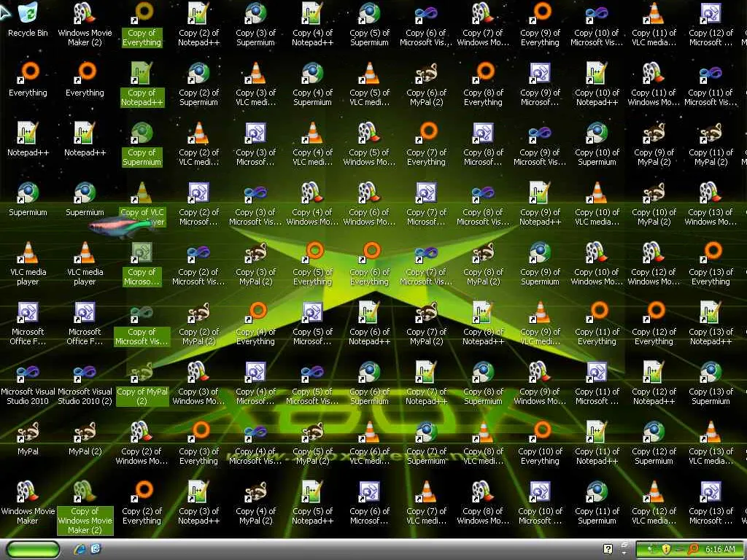Select Copy (11) of VLC media shortcut
Screen dimensions: 747x560
pyautogui.click(x=654, y=24)
